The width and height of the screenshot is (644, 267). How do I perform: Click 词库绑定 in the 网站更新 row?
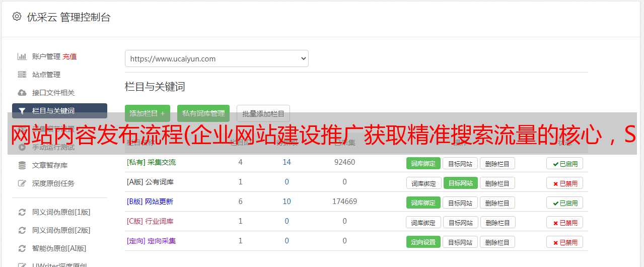(x=423, y=203)
